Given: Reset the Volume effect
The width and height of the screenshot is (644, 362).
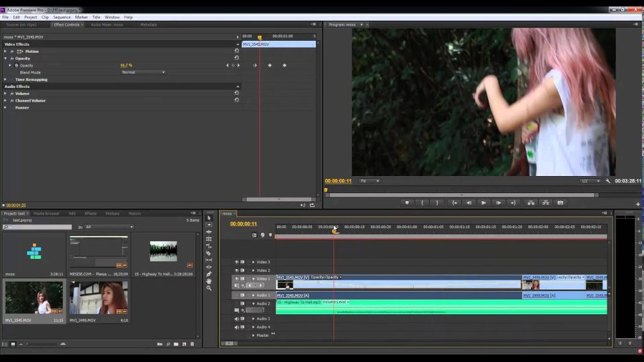Looking at the screenshot, I should point(236,93).
